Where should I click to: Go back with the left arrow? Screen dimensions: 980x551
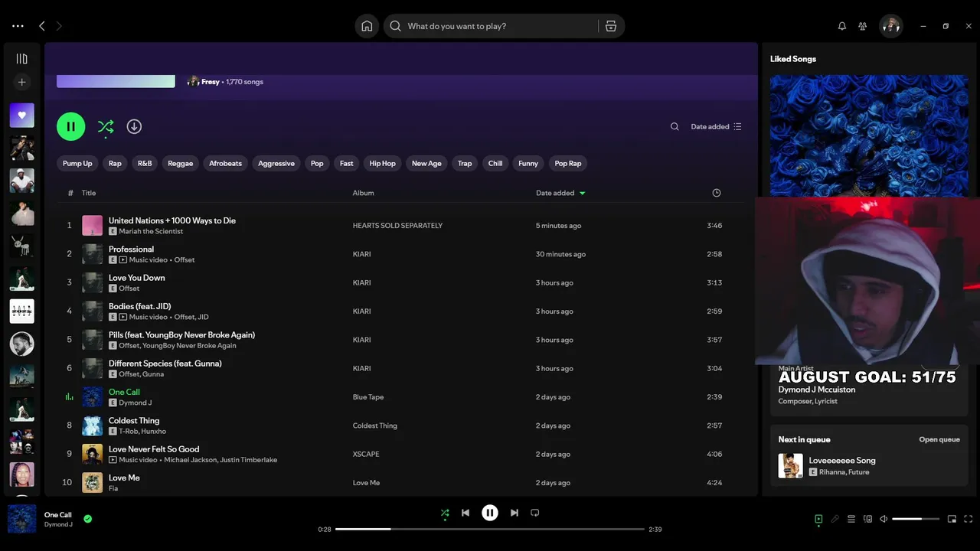tap(42, 26)
